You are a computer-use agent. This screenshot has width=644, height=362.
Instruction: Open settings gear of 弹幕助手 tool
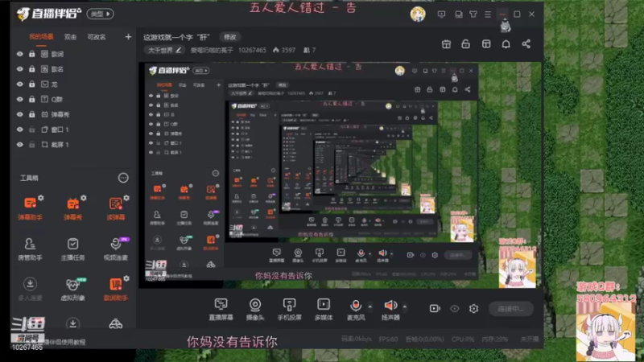[x=41, y=198]
